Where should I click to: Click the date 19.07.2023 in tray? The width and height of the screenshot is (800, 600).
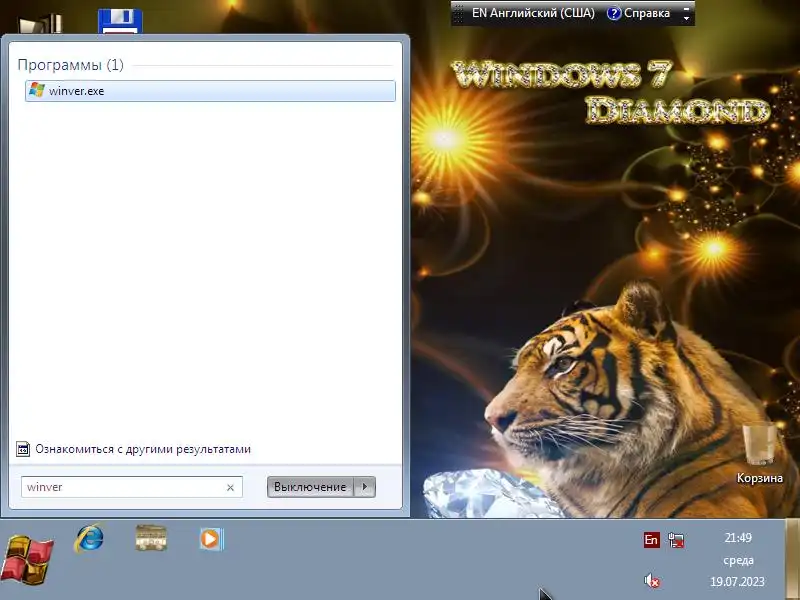click(737, 582)
